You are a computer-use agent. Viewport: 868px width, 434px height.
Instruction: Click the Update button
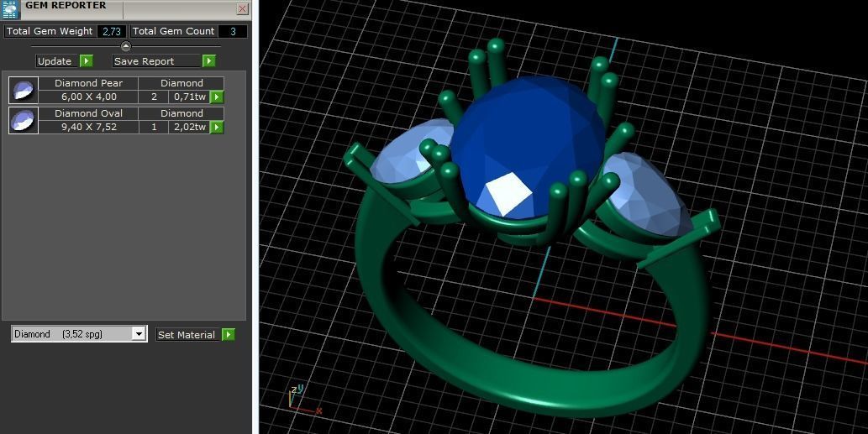(x=55, y=60)
